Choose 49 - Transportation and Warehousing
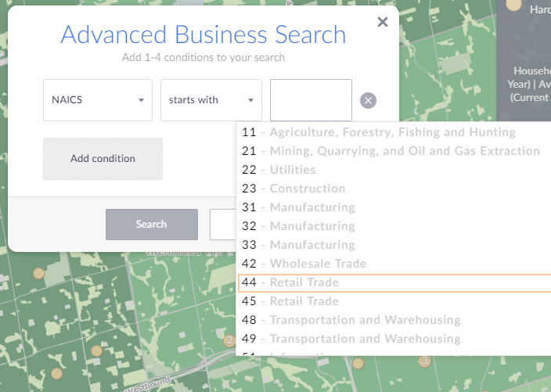 tap(351, 339)
